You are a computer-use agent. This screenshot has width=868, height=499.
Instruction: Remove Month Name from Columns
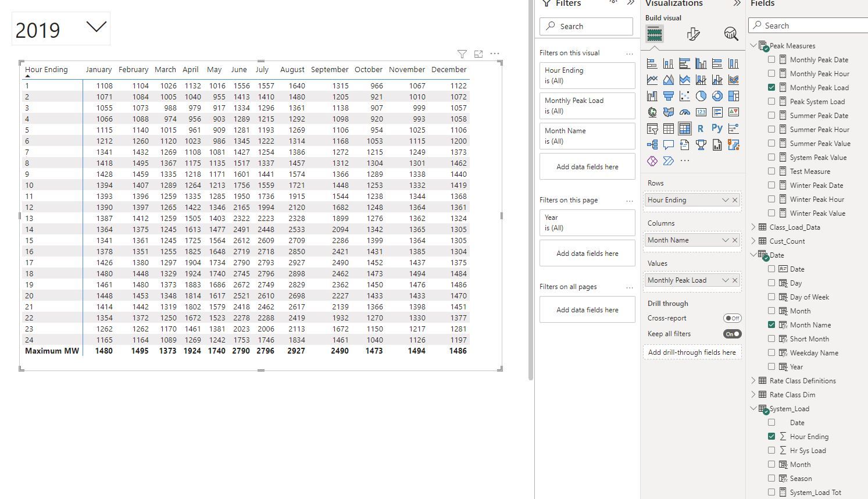[735, 240]
